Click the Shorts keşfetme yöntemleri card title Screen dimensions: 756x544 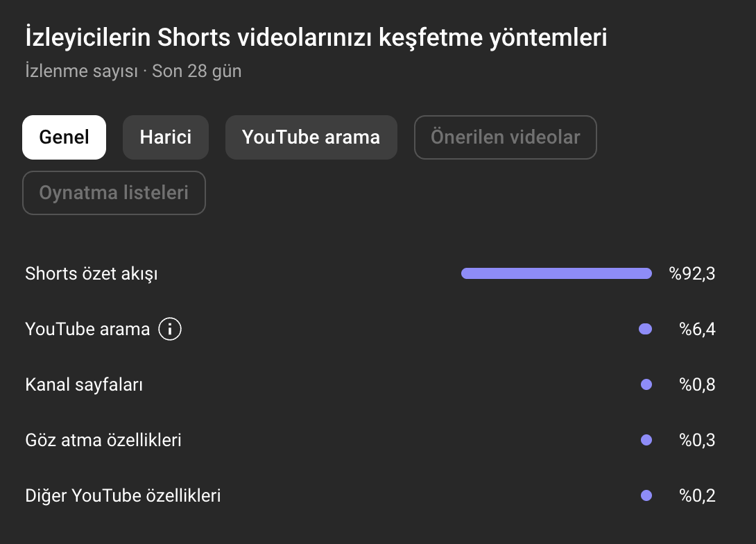pyautogui.click(x=316, y=37)
